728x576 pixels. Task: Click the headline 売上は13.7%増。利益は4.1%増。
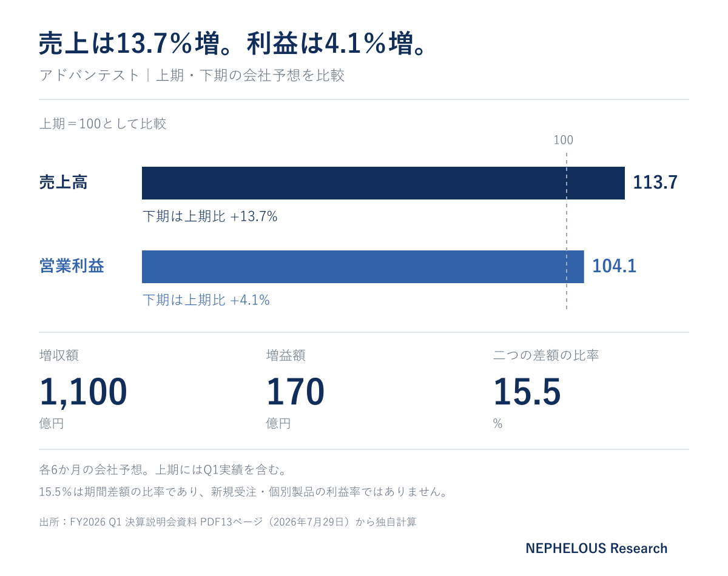tap(232, 44)
